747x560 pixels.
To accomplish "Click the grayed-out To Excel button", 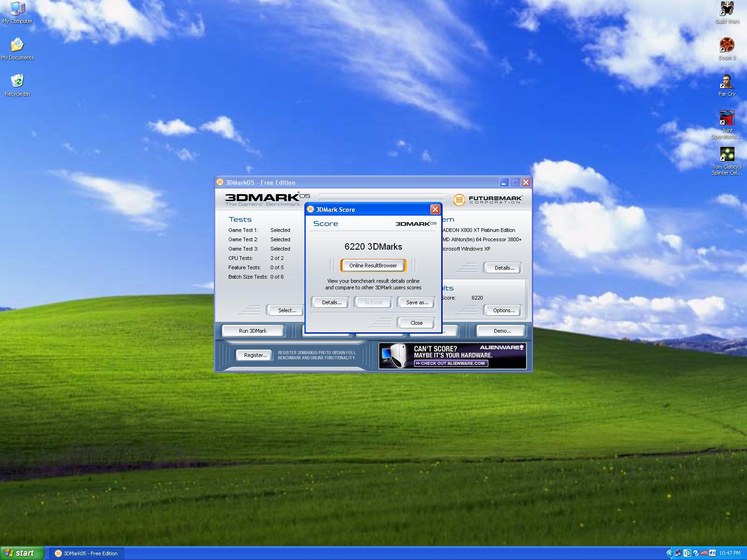I will [x=373, y=302].
